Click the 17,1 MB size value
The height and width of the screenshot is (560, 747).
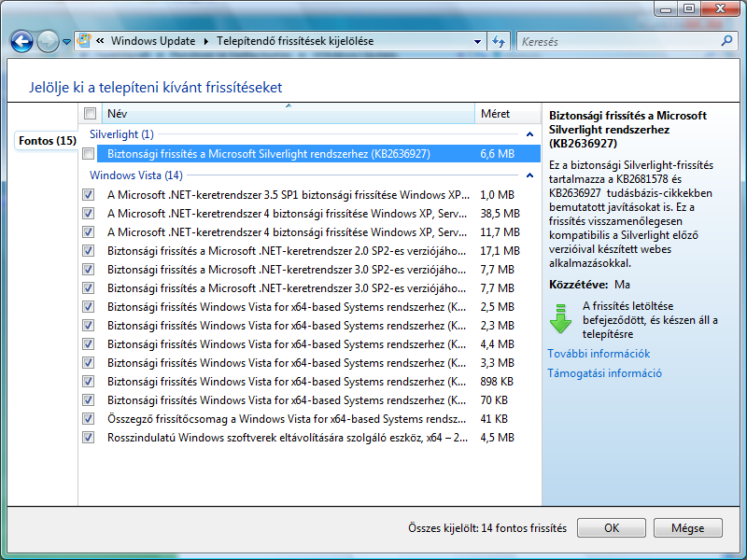500,250
